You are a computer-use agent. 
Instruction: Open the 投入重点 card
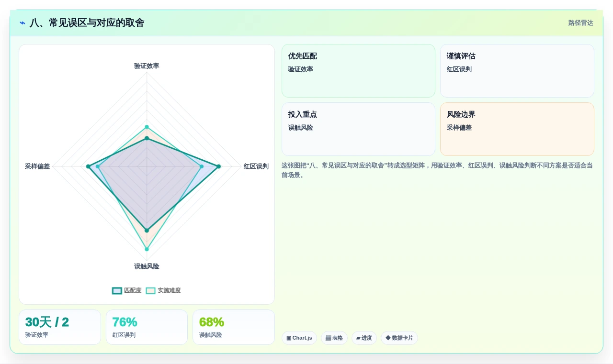tap(358, 129)
